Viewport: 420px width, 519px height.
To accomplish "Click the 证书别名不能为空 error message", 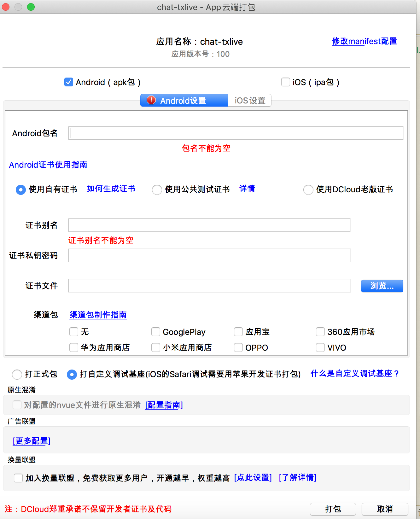I will click(101, 240).
